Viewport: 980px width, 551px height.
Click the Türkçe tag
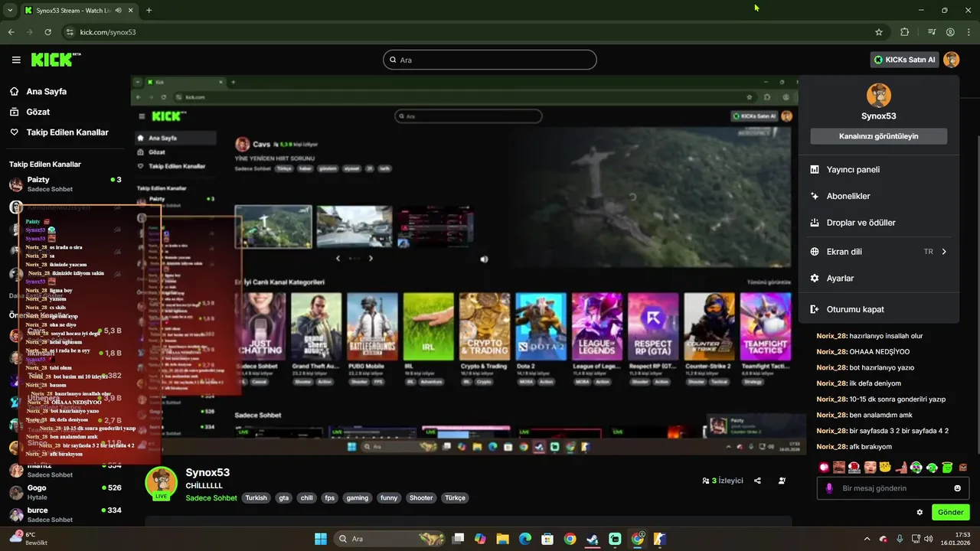tap(455, 498)
